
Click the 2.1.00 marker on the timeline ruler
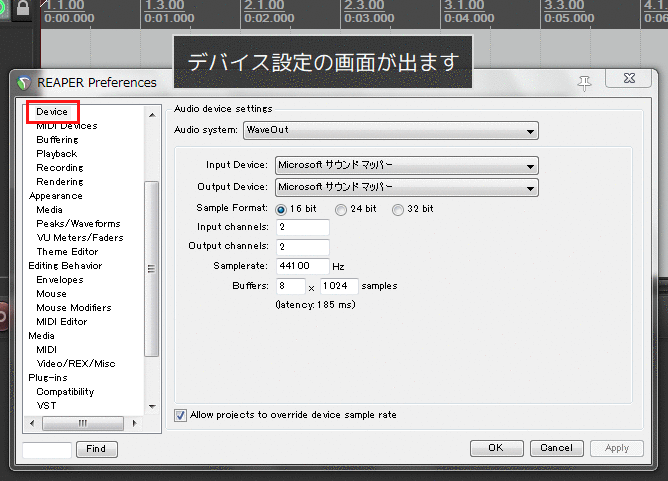(264, 6)
